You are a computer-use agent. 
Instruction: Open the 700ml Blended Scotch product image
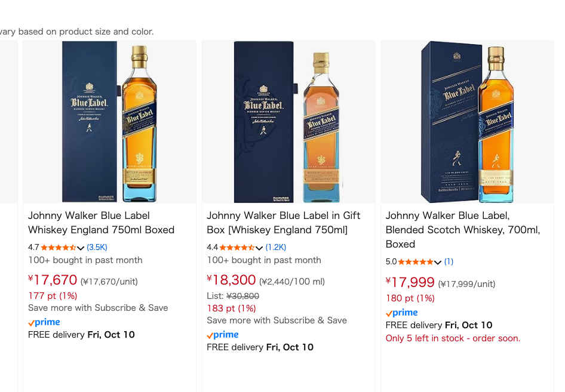[x=467, y=122]
